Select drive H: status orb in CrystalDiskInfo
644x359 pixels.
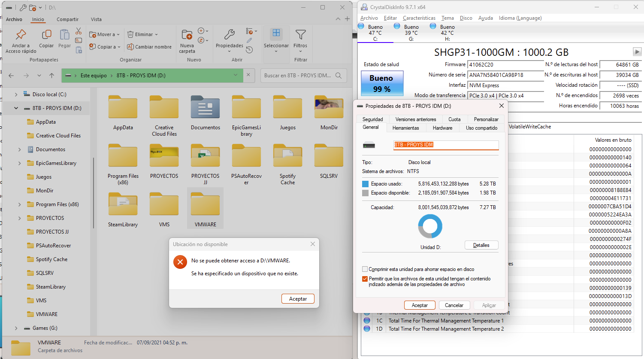point(433,26)
